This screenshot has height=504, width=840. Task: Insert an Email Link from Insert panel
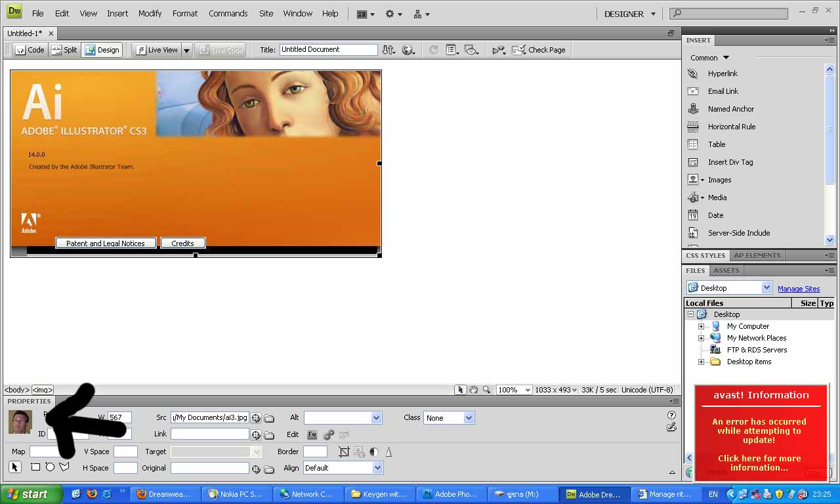click(723, 91)
